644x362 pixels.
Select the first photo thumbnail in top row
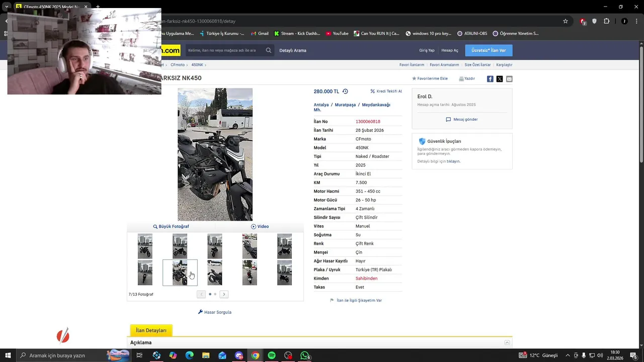click(145, 246)
